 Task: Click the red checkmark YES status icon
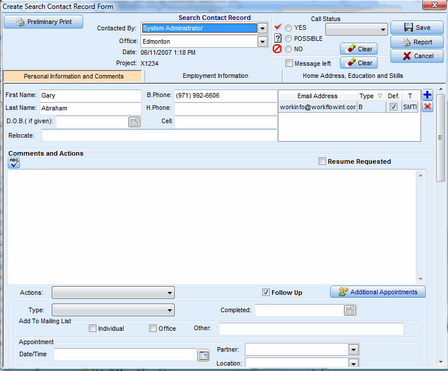point(278,26)
